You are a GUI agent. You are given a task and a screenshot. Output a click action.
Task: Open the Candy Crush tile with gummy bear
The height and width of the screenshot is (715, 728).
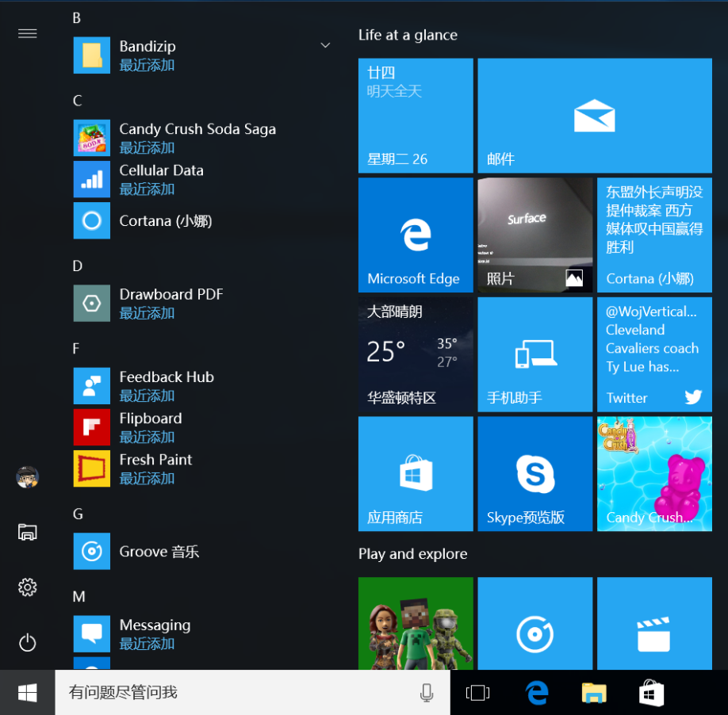(654, 474)
